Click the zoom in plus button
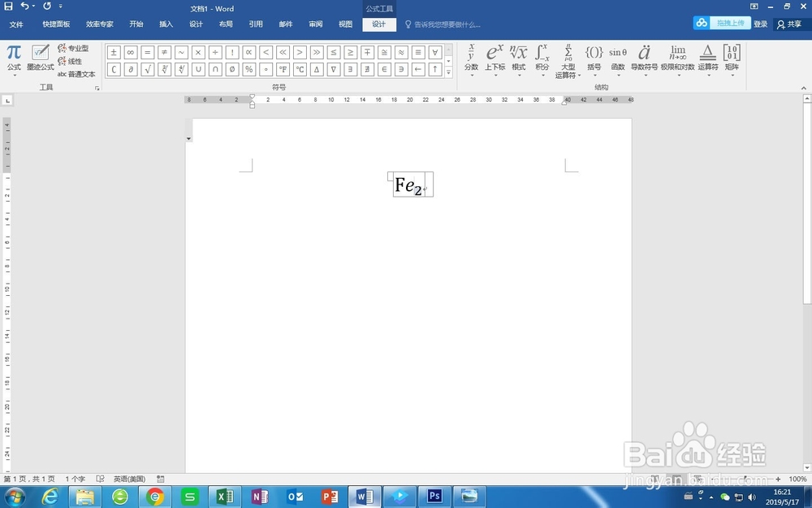 (x=778, y=479)
